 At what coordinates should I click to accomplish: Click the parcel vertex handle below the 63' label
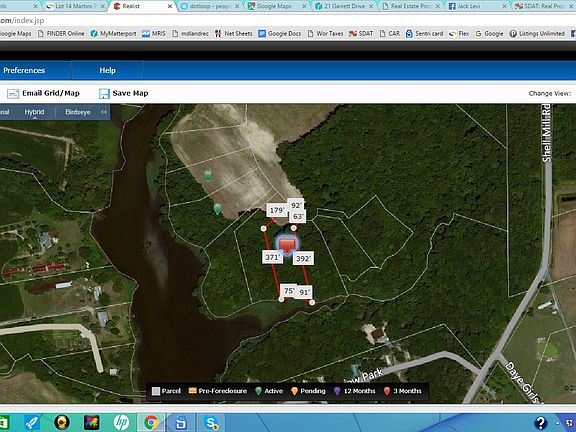point(294,228)
